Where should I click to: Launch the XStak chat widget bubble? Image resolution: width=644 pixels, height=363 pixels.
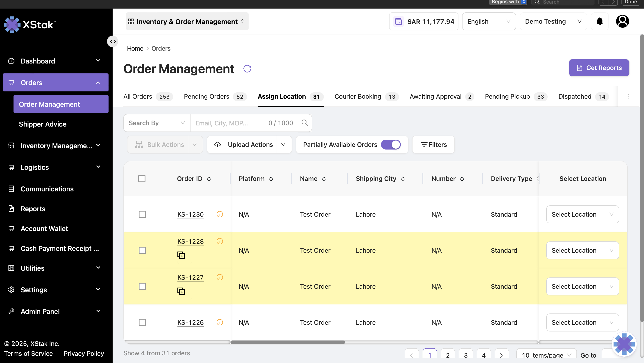[624, 344]
